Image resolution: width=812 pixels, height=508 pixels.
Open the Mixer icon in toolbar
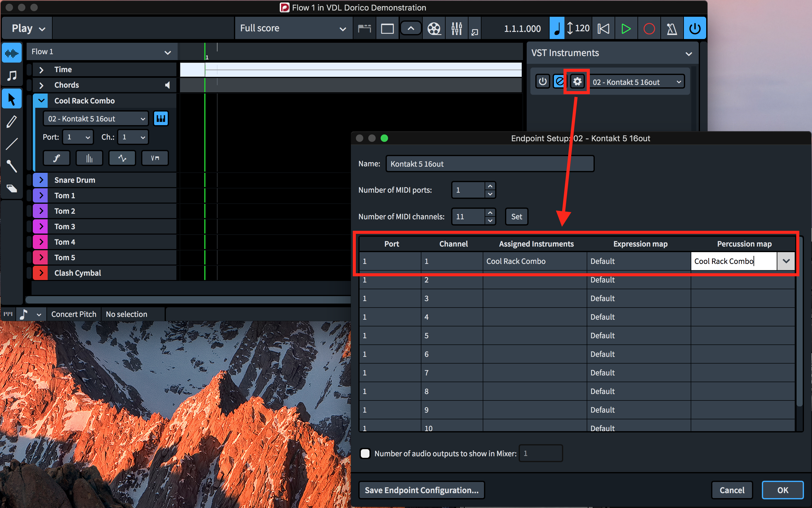[456, 28]
